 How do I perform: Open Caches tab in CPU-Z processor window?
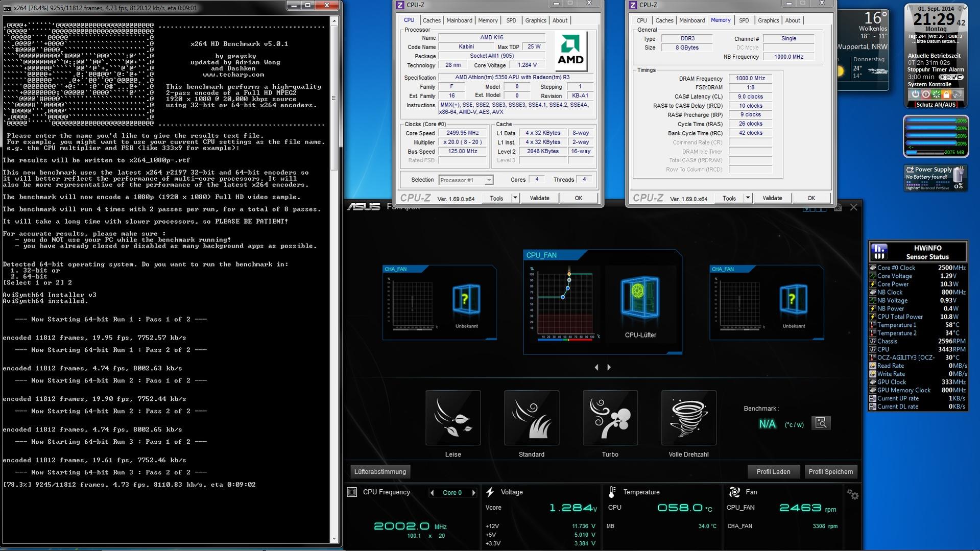432,20
